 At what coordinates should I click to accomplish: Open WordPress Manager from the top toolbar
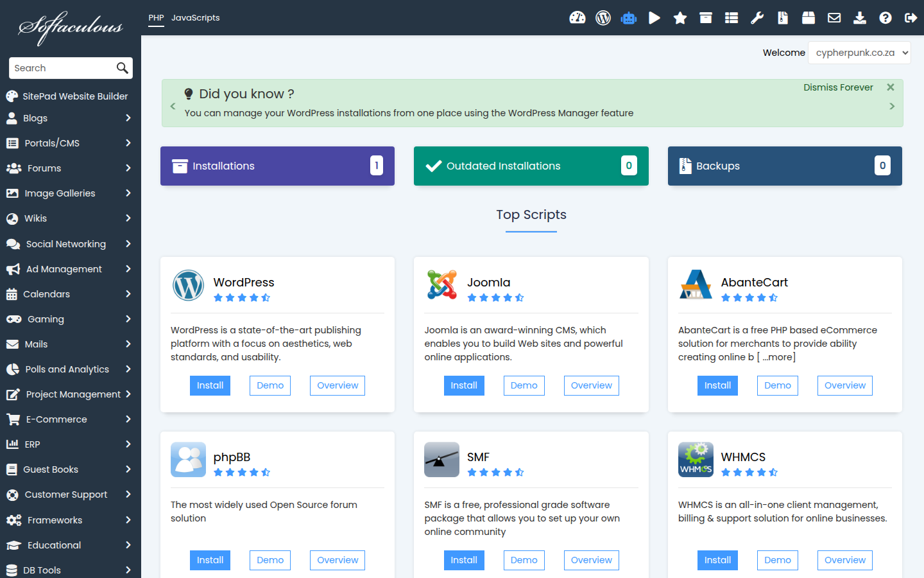603,18
